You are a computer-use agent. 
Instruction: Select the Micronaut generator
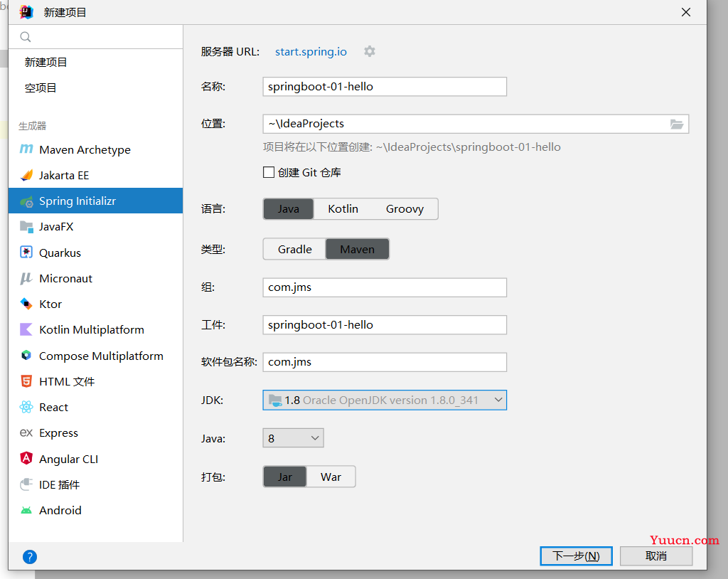point(96,278)
